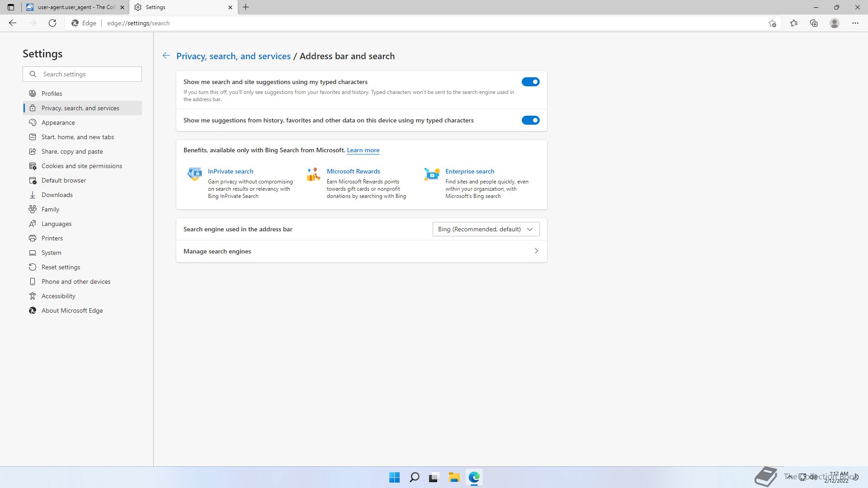Close the user-agent tab
The image size is (868, 488).
(122, 7)
